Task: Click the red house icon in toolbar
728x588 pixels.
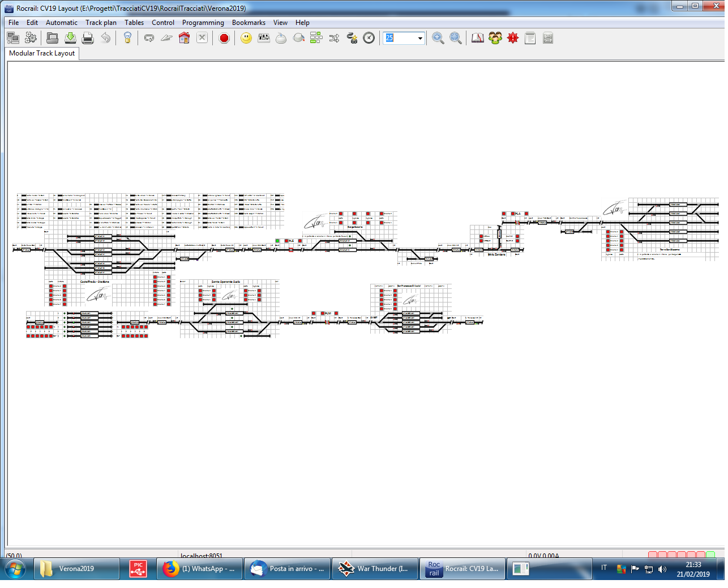Action: coord(184,38)
